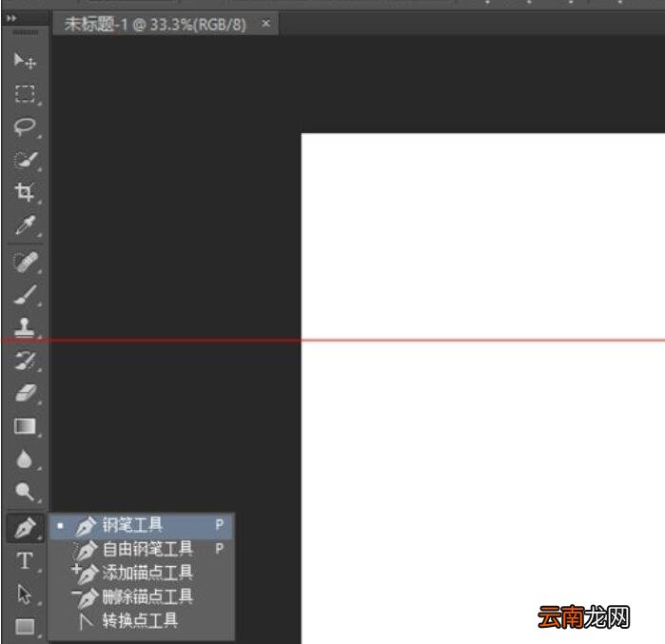The image size is (665, 644).
Task: Select the Path Selection tool
Action: point(24,594)
